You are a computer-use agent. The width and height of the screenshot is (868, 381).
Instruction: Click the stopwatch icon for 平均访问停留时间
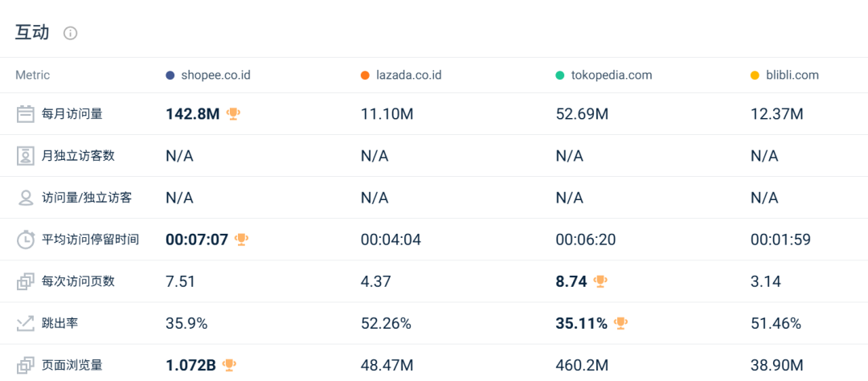click(x=26, y=240)
